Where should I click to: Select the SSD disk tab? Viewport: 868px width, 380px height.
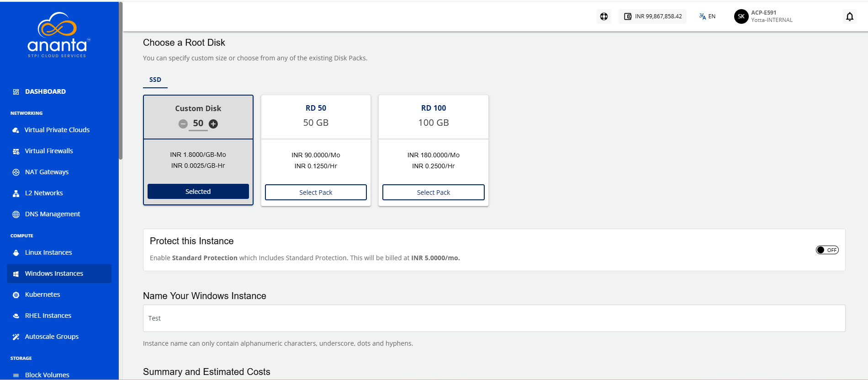155,80
